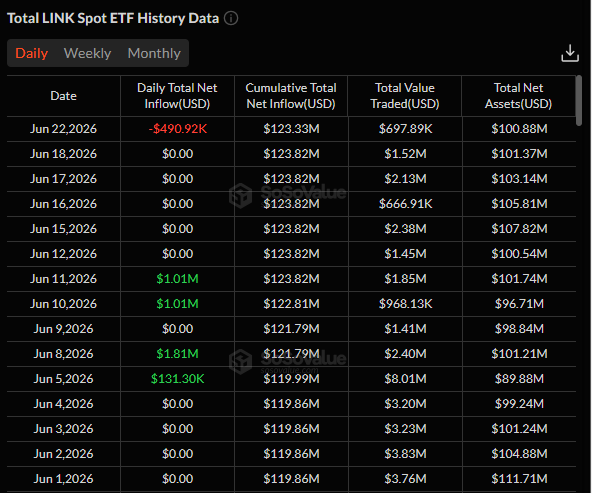The width and height of the screenshot is (592, 494).
Task: Select the Jun 17,2026 date cell
Action: coord(63,179)
